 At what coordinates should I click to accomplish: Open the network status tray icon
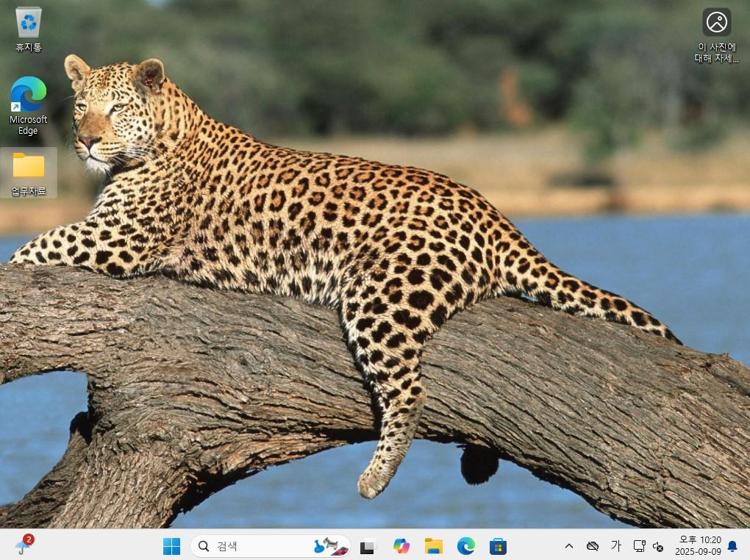click(639, 546)
